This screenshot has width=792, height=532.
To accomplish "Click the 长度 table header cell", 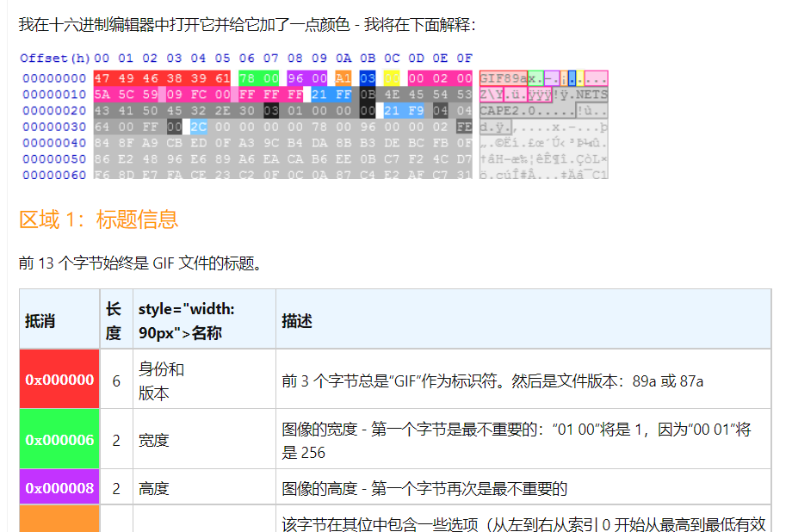I will coord(114,319).
